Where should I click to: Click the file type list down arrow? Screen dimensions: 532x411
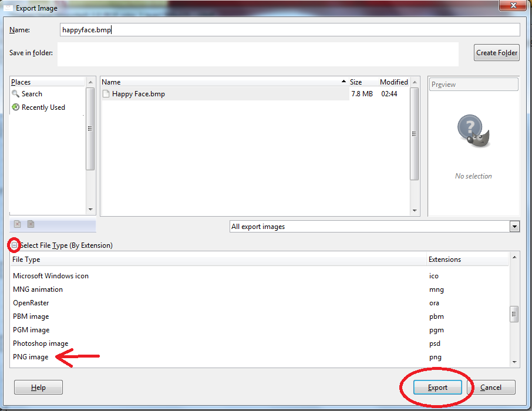(514, 362)
